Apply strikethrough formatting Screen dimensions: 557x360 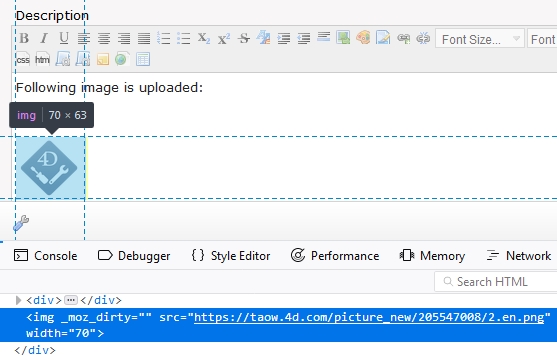244,38
